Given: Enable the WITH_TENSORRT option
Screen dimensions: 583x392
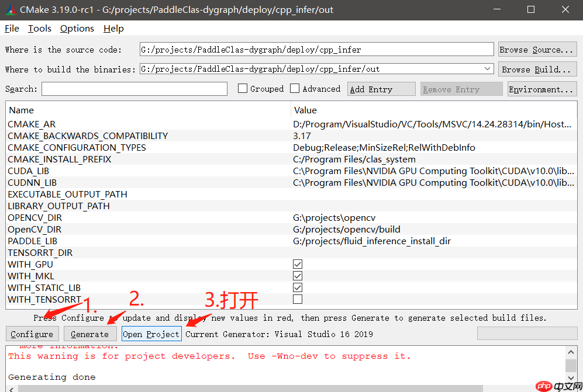Looking at the screenshot, I should [x=298, y=299].
